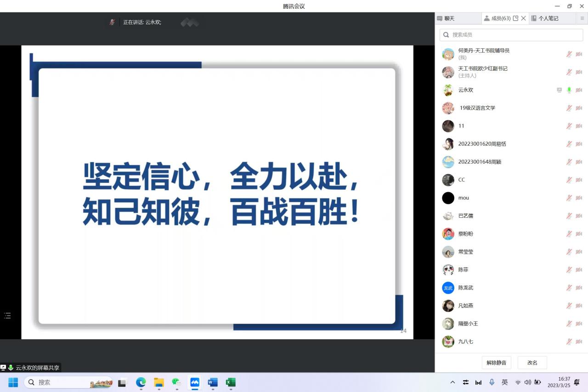
Task: Toggle mute for member 巴艺儒
Action: point(569,216)
